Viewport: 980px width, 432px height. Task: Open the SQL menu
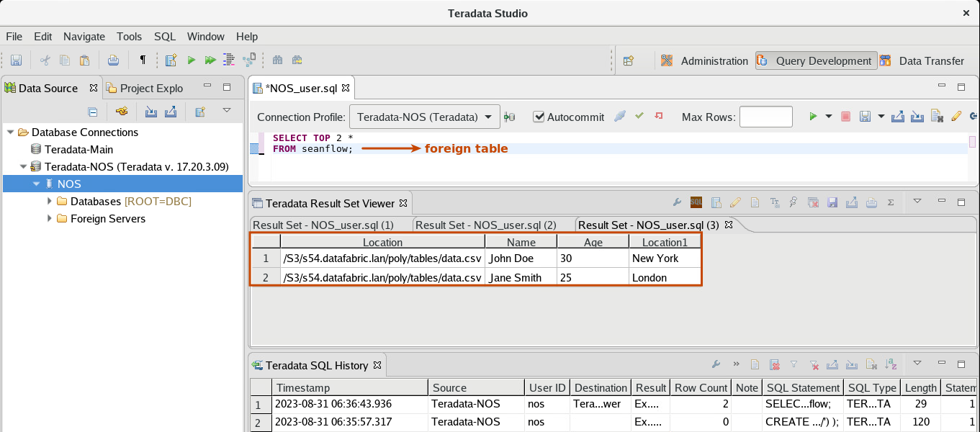click(x=165, y=36)
